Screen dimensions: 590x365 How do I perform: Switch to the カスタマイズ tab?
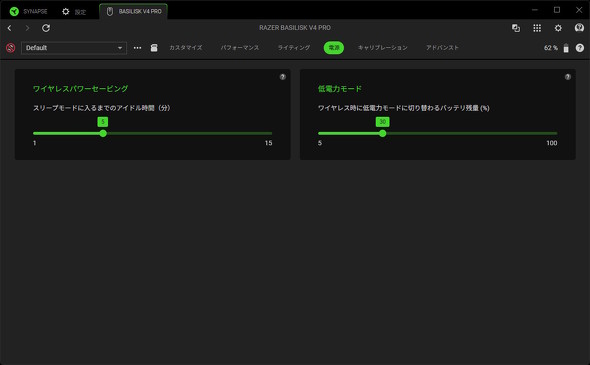coord(186,48)
